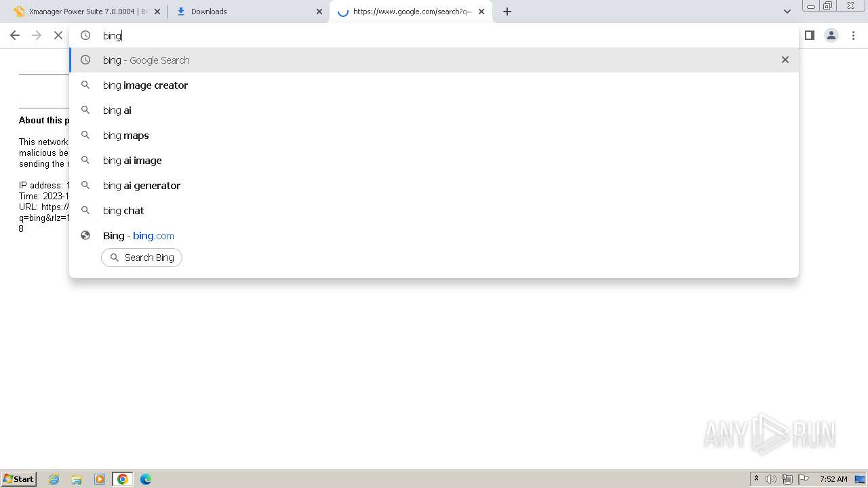The image size is (868, 488).
Task: Open the network tray icon
Action: coord(787,479)
